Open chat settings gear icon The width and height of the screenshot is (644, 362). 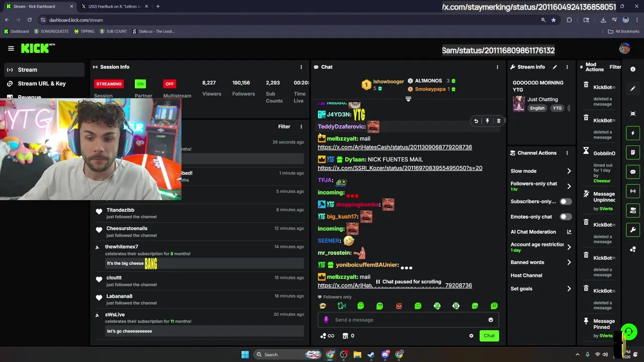click(471, 336)
